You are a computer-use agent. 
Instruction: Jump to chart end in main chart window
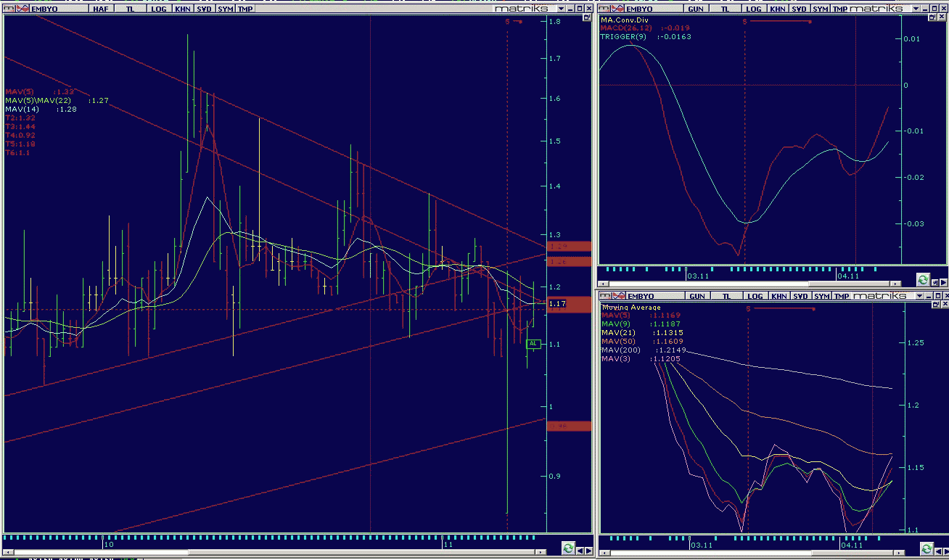[x=588, y=551]
